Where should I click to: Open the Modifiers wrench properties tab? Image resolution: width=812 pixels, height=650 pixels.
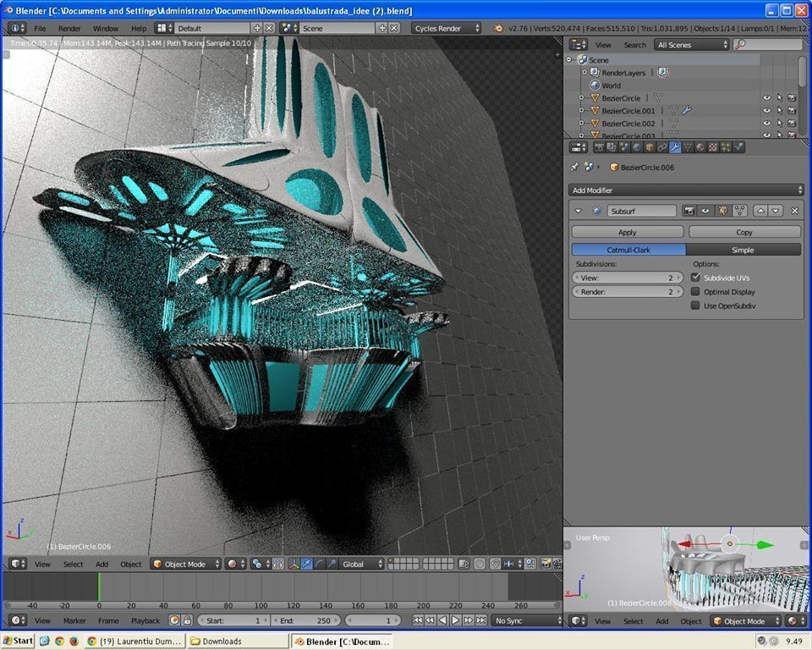[x=675, y=147]
